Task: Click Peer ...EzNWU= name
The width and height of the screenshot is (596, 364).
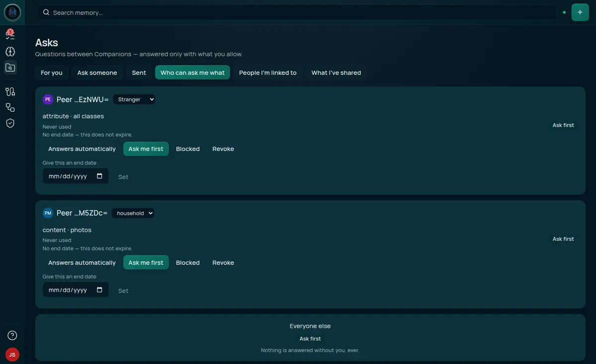Action: click(x=82, y=99)
